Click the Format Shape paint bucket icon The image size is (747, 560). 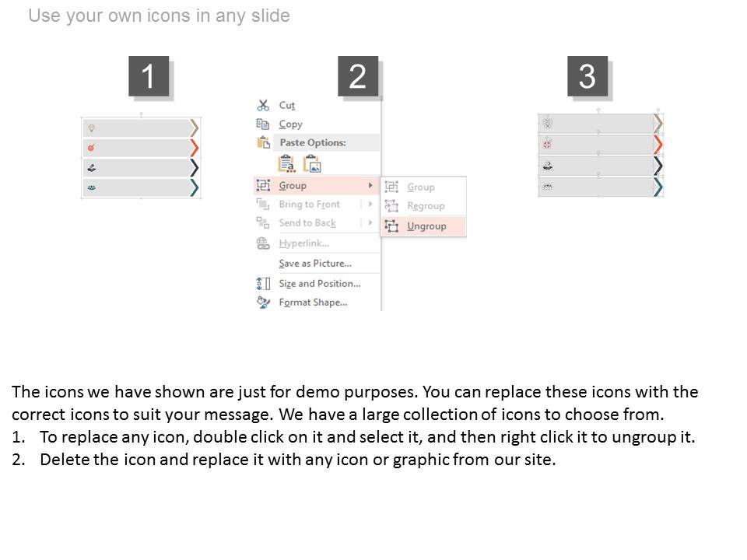[x=263, y=303]
